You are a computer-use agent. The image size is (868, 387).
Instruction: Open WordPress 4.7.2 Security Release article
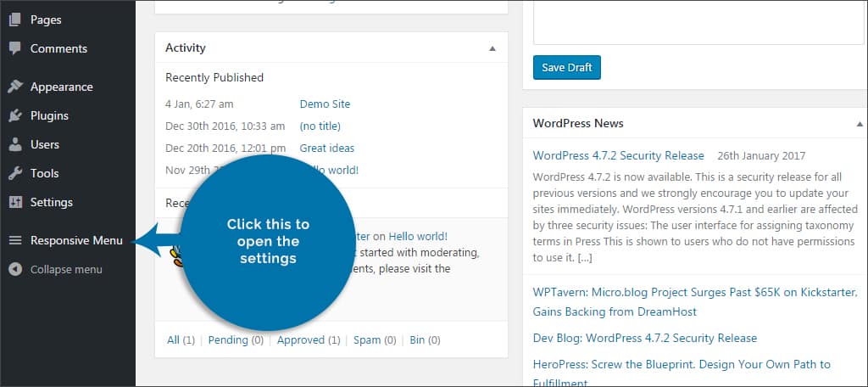tap(618, 155)
